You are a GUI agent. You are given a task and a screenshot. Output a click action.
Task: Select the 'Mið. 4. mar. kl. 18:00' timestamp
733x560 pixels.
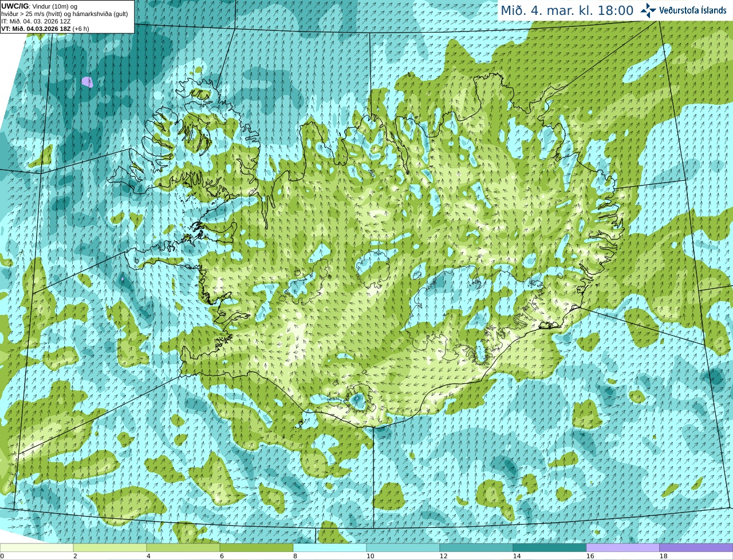point(567,10)
